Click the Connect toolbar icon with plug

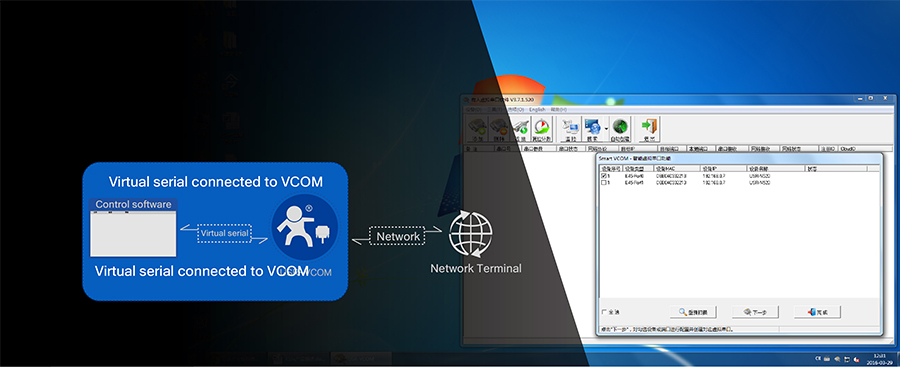[x=521, y=129]
